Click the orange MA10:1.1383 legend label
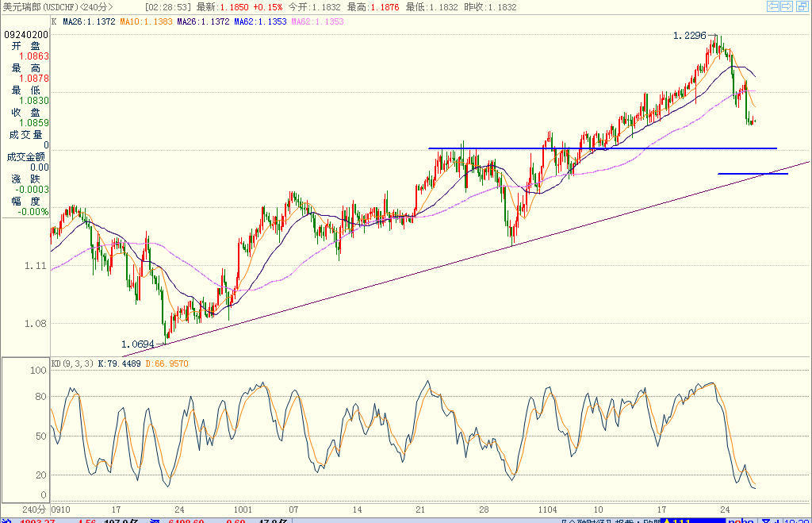The width and height of the screenshot is (812, 523). 146,21
